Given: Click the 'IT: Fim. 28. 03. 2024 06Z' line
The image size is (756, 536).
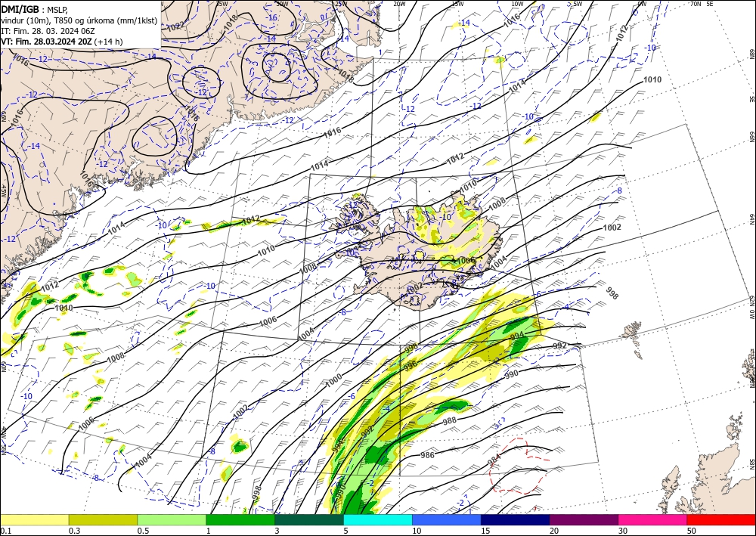Looking at the screenshot, I should [48, 31].
